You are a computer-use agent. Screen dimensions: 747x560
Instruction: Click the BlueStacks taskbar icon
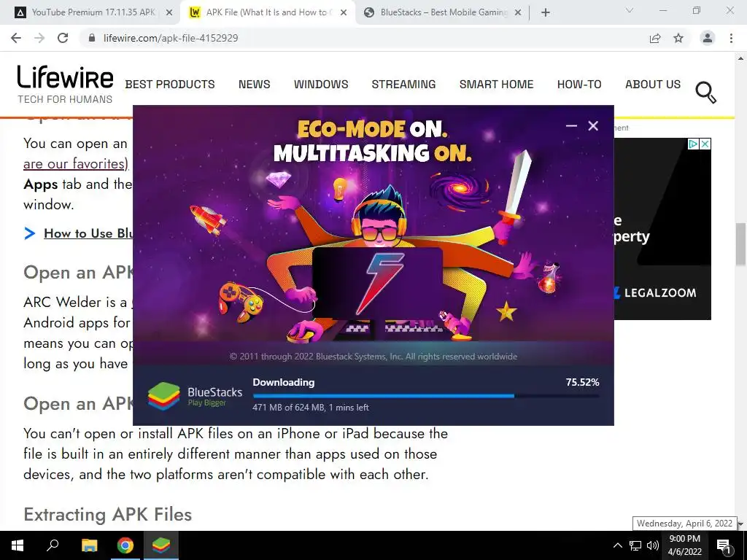point(161,545)
